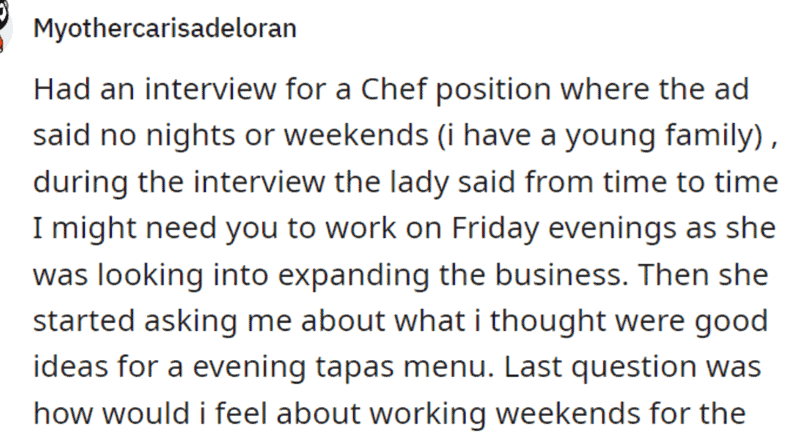Open the commenter's avatar picture
This screenshot has width=800, height=446.
[x=5, y=26]
